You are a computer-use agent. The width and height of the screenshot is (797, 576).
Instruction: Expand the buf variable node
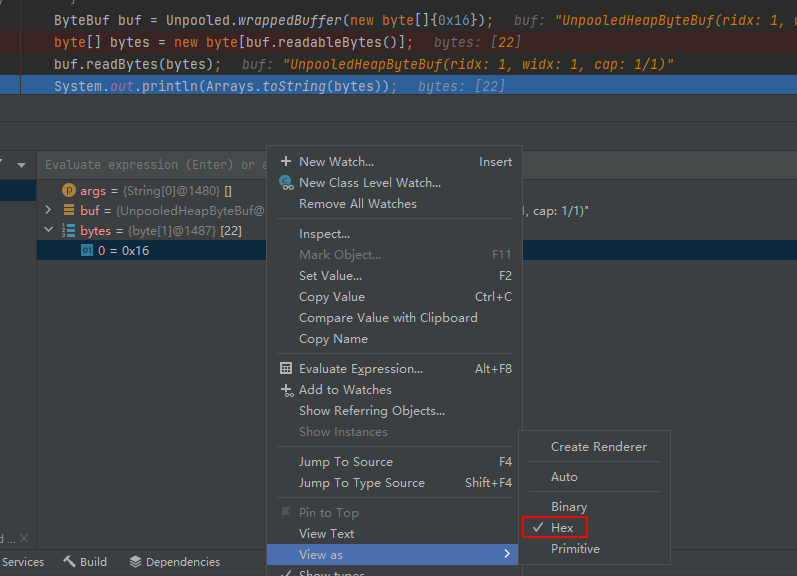(48, 210)
